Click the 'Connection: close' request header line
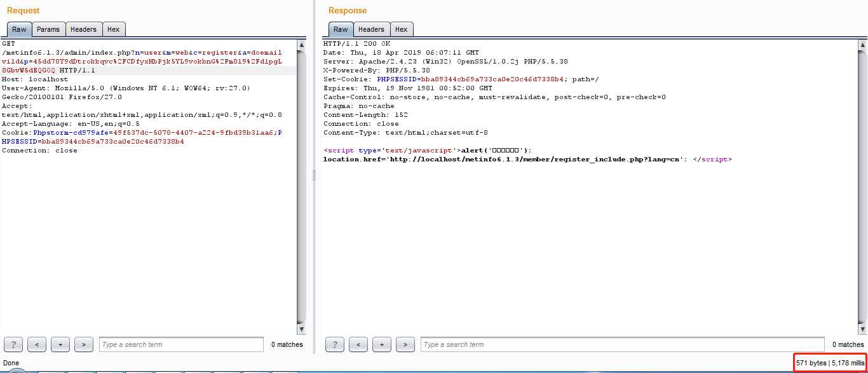The image size is (868, 373). pos(39,151)
